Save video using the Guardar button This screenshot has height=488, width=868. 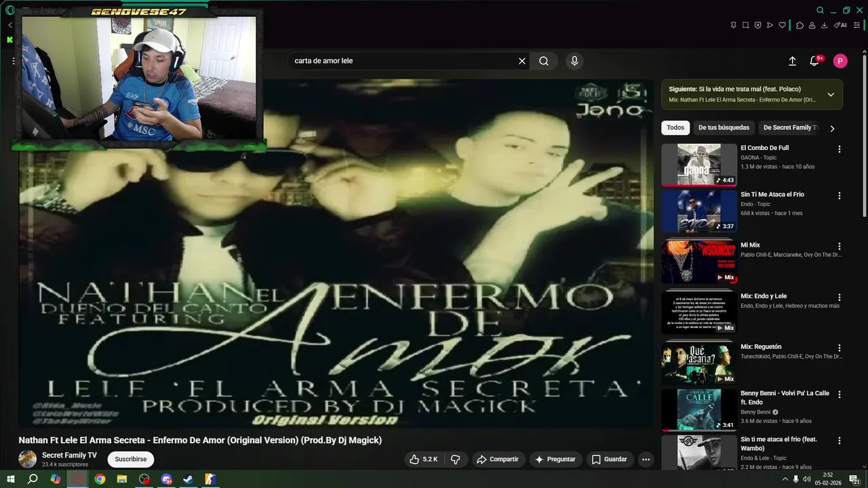(609, 460)
